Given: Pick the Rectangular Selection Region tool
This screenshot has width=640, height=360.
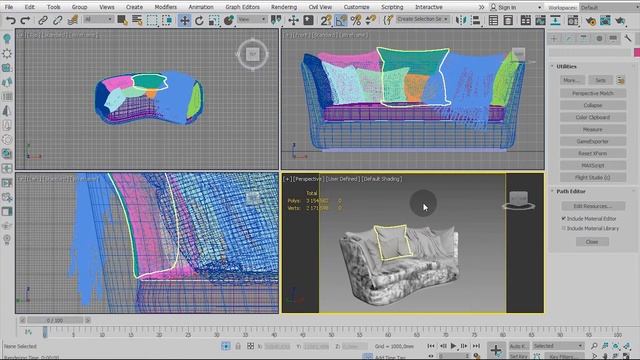Looking at the screenshot, I should pyautogui.click(x=152, y=20).
